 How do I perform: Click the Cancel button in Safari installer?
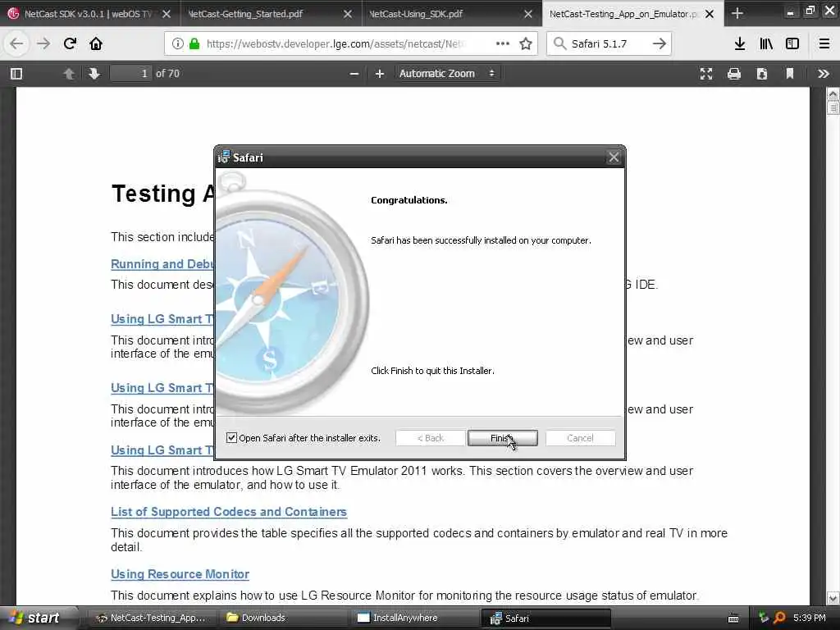pyautogui.click(x=580, y=438)
